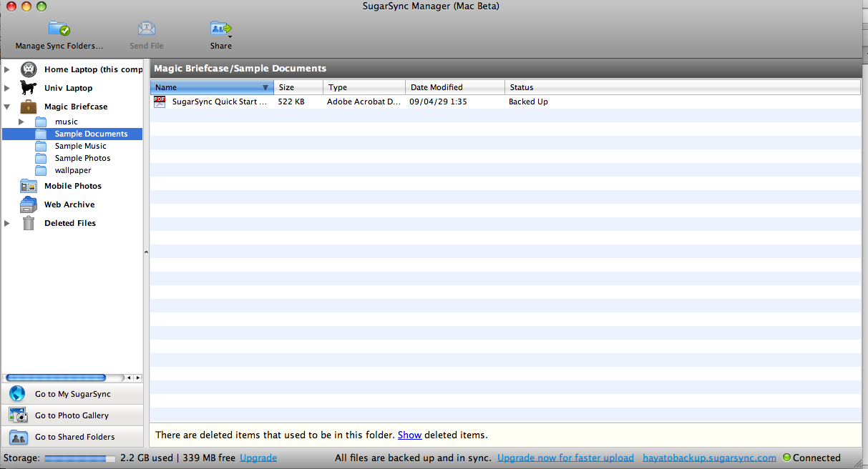Click the sidebar horizontal scrollbar thumb
Screen dimensions: 868x469
(x=56, y=377)
